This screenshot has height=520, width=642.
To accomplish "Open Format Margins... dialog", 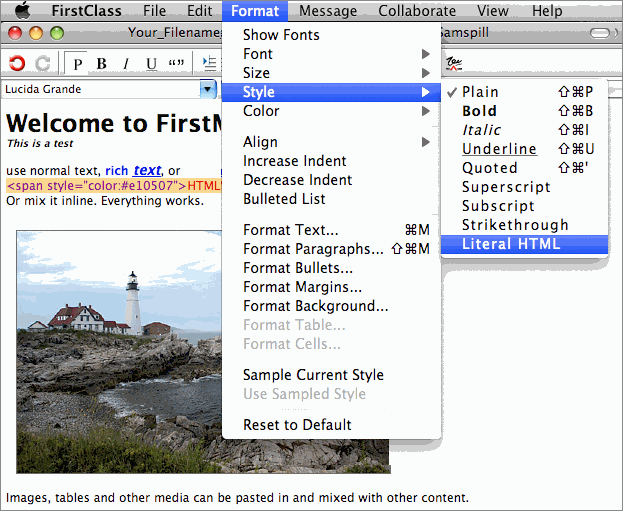I will 331,287.
